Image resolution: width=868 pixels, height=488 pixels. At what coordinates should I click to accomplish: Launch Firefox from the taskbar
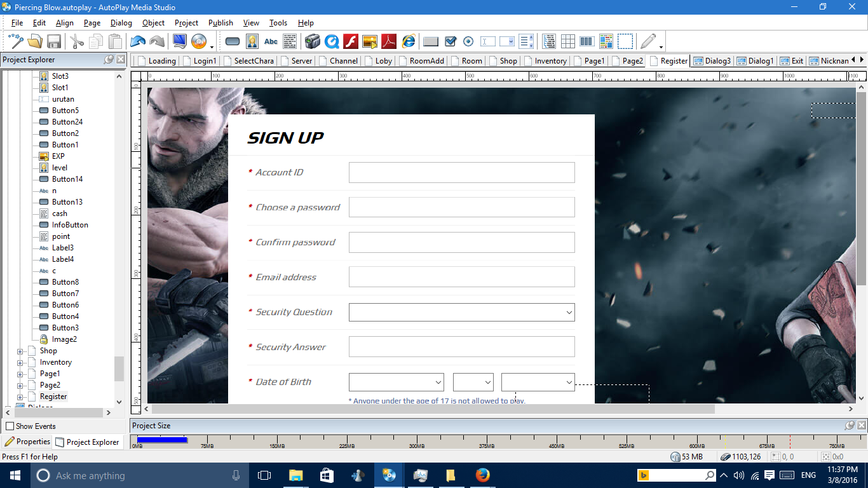pyautogui.click(x=483, y=475)
